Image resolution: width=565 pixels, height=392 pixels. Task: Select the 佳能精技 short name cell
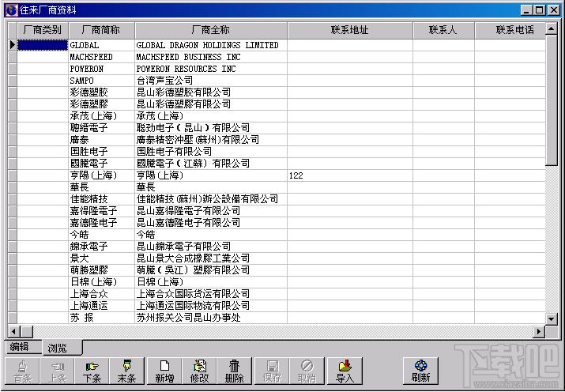101,199
